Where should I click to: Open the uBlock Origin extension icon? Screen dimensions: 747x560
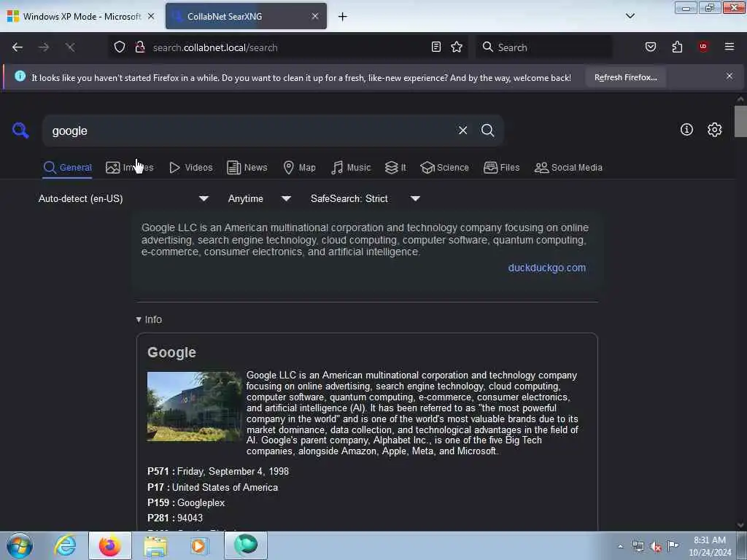[x=703, y=47]
